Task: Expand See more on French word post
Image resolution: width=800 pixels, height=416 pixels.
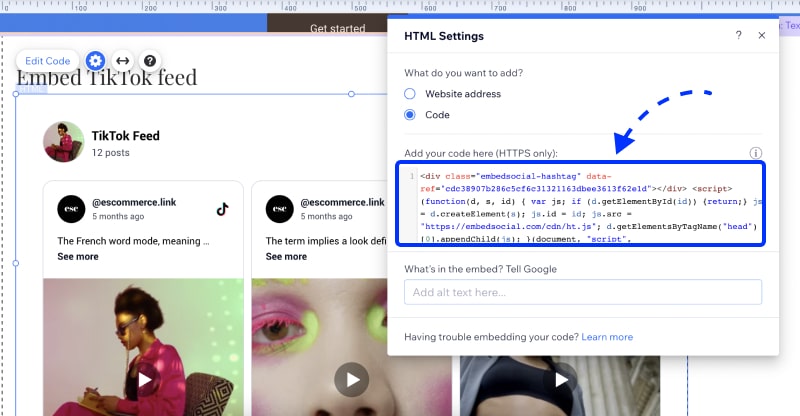Action: coord(78,257)
